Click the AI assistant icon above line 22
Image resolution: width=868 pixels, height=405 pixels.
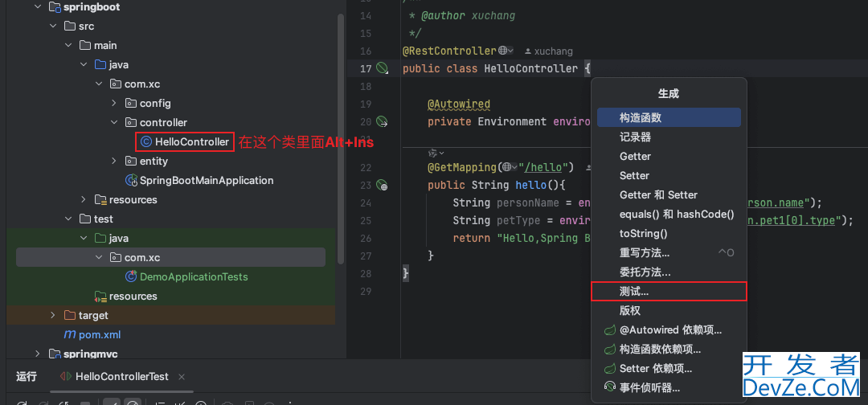[x=433, y=153]
